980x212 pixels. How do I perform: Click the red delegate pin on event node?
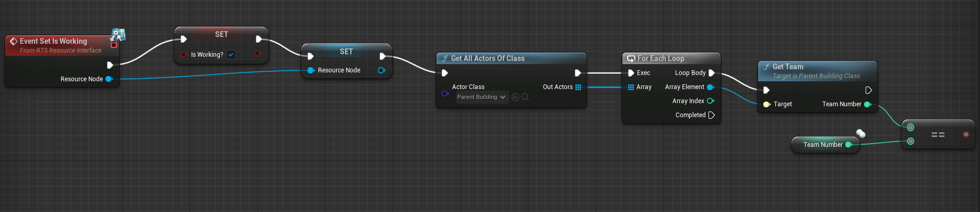(113, 45)
